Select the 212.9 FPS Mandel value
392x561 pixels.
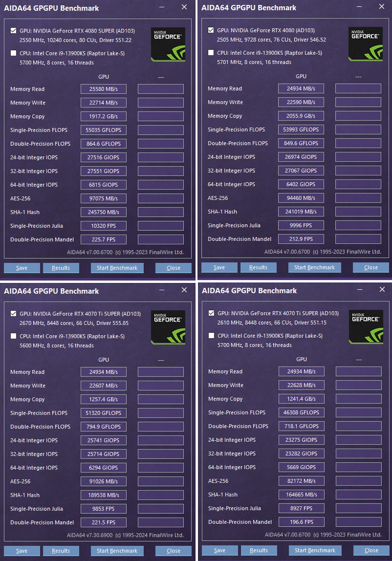click(301, 239)
